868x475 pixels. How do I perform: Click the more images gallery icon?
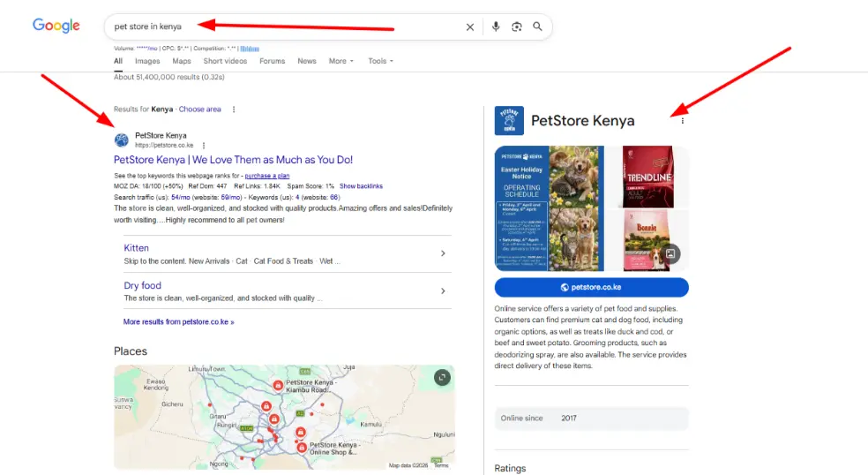tap(670, 253)
